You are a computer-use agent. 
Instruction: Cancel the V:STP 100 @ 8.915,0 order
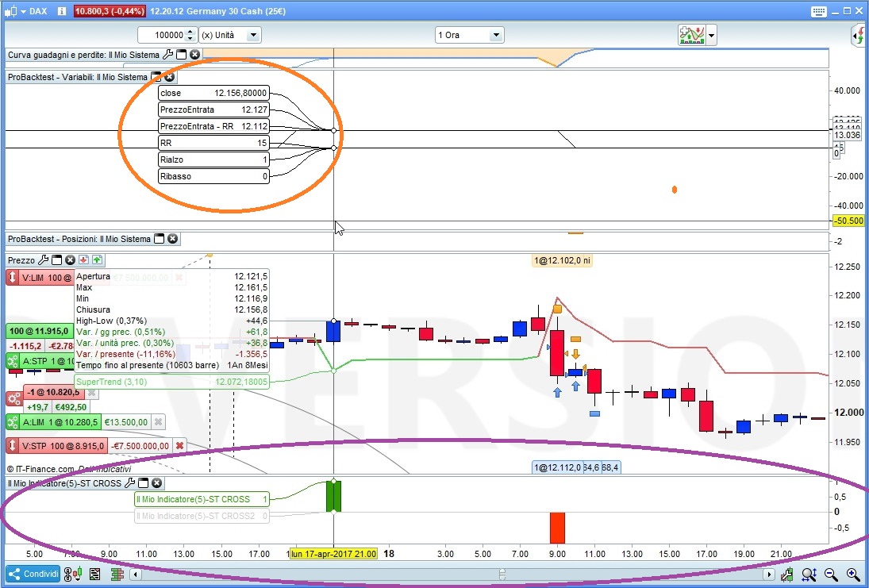point(179,446)
